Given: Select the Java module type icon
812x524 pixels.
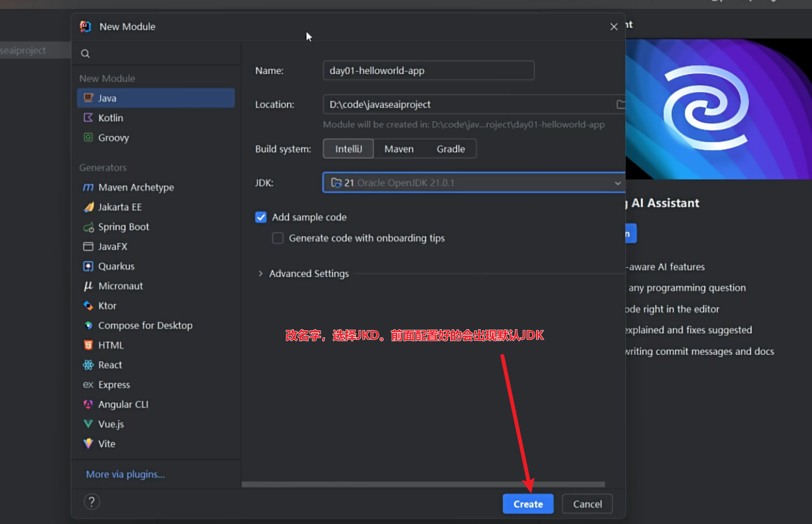Looking at the screenshot, I should pyautogui.click(x=88, y=98).
